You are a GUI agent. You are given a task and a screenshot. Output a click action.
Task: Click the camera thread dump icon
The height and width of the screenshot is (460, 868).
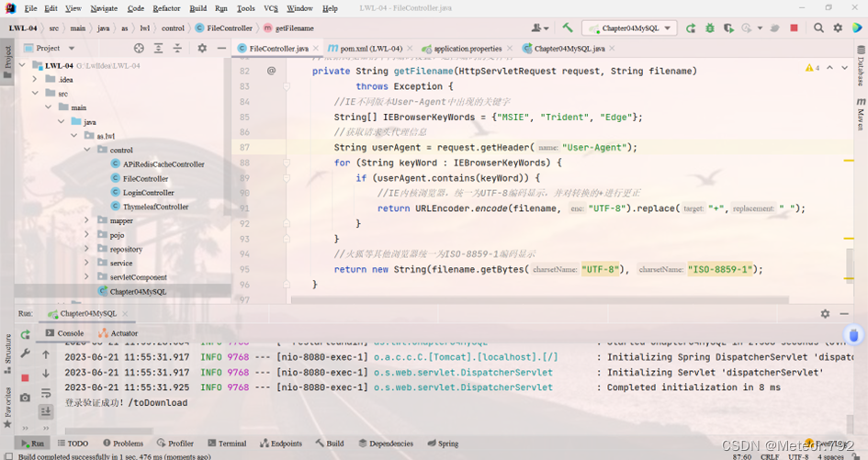click(25, 397)
